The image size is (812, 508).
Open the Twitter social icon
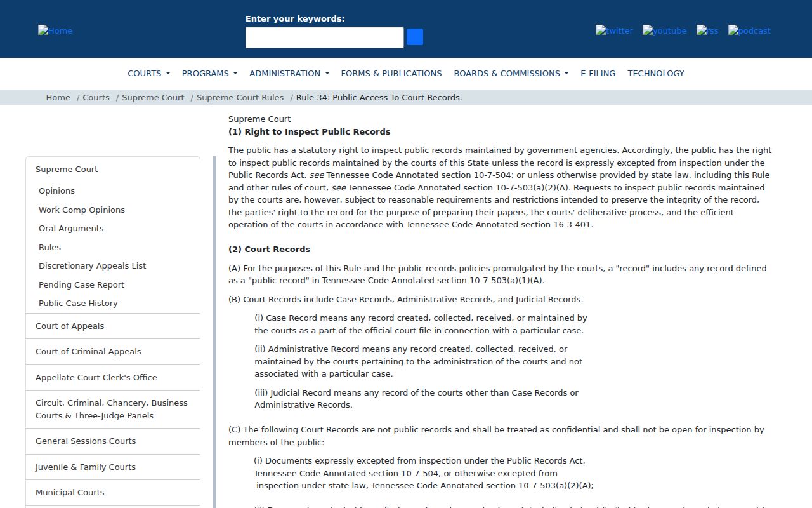pos(614,30)
